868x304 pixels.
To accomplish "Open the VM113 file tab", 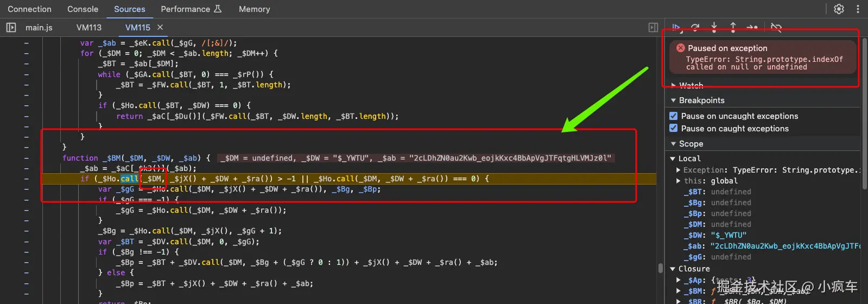I will coord(89,27).
